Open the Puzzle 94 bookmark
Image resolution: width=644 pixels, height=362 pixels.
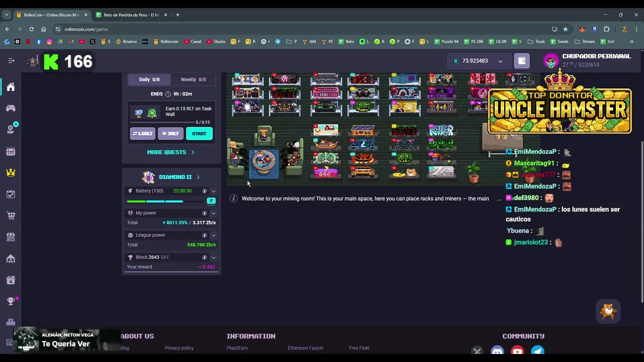[x=446, y=42]
